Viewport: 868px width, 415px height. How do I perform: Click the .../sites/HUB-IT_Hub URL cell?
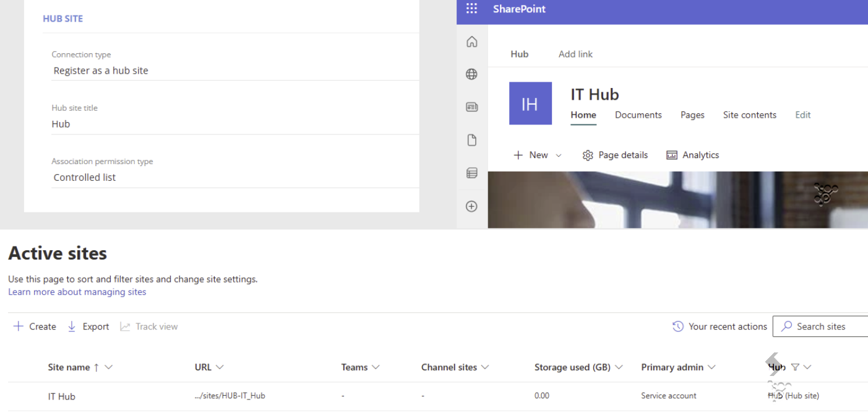click(230, 395)
